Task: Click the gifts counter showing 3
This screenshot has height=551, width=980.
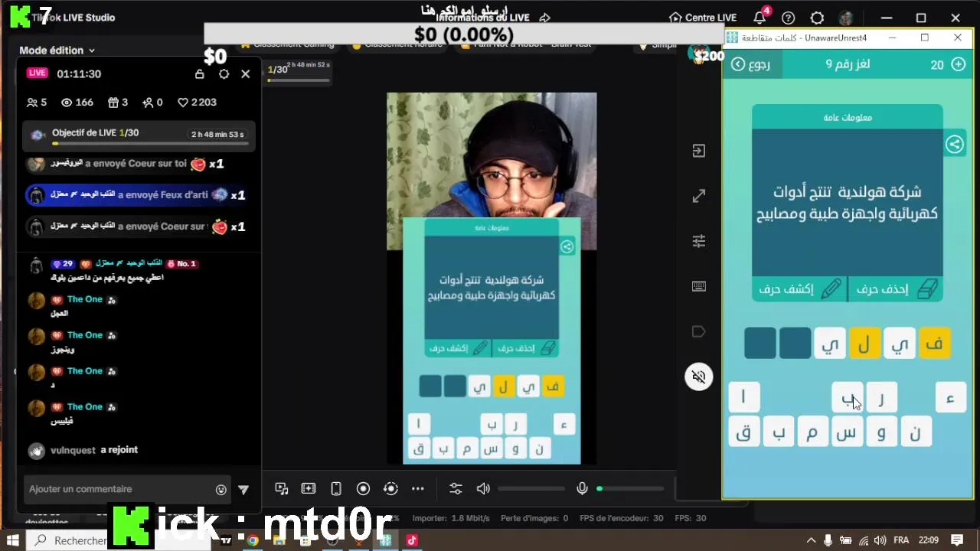Action: (118, 103)
